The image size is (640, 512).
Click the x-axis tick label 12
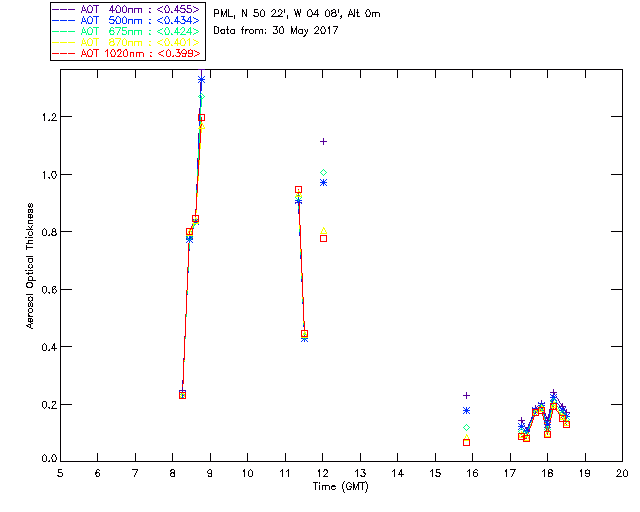coord(322,473)
